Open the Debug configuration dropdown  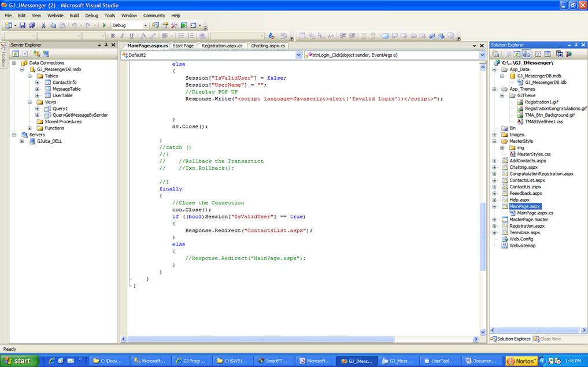146,25
